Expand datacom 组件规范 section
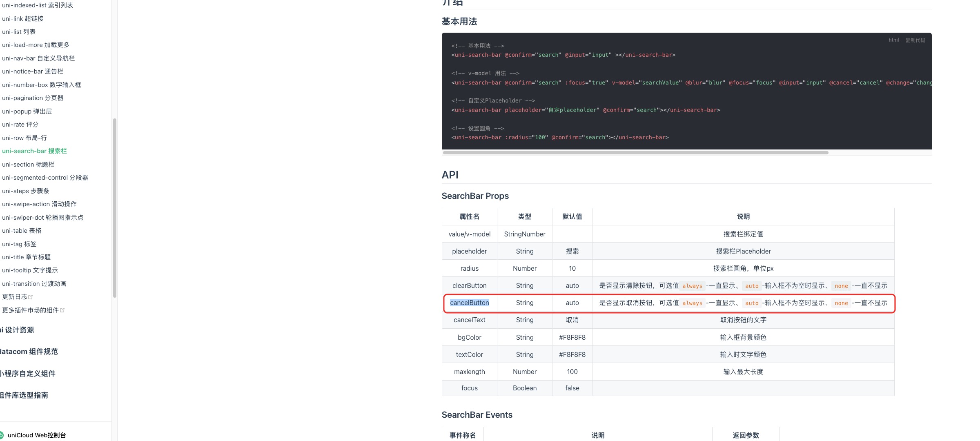This screenshot has width=980, height=441. (x=29, y=352)
